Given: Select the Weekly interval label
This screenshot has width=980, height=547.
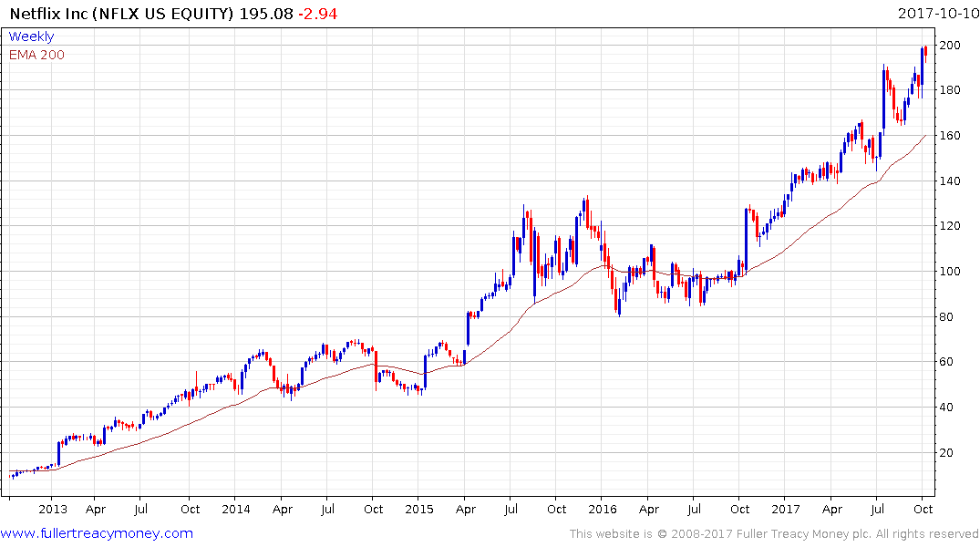Looking at the screenshot, I should click(x=31, y=36).
